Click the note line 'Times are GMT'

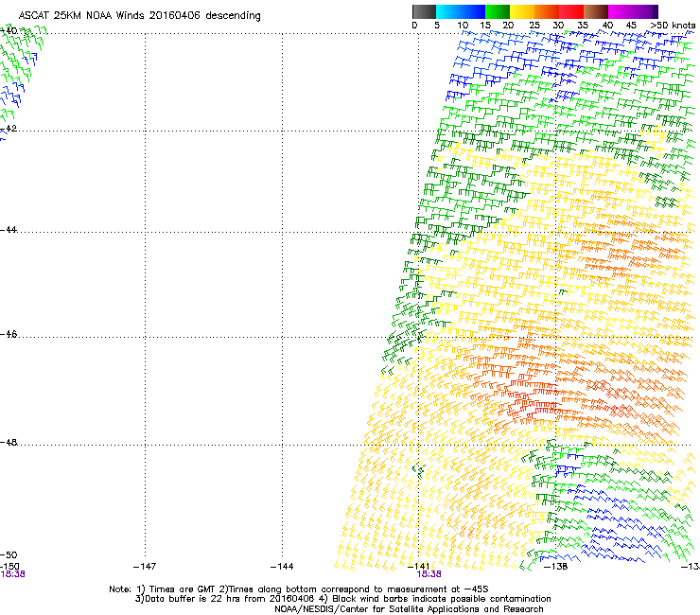click(x=184, y=589)
